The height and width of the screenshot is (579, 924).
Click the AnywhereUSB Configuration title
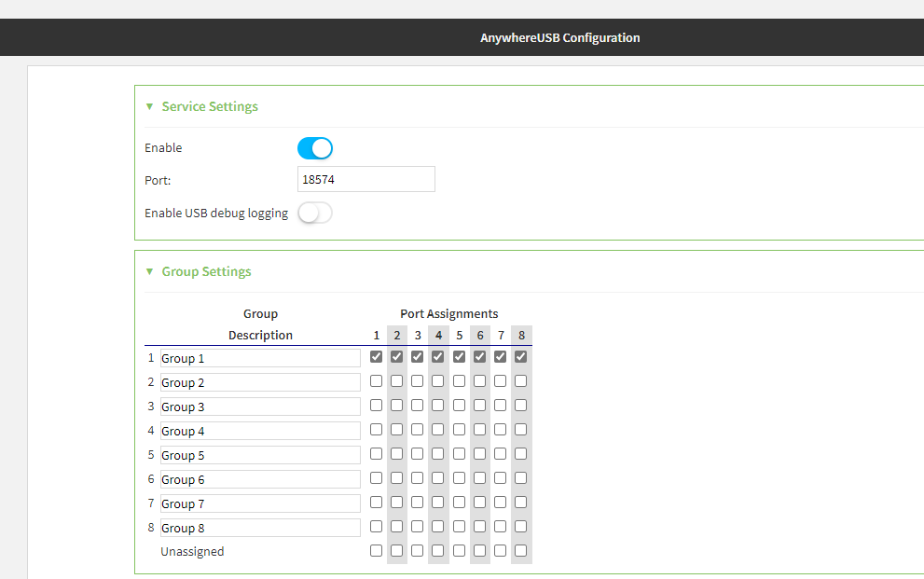pos(559,37)
